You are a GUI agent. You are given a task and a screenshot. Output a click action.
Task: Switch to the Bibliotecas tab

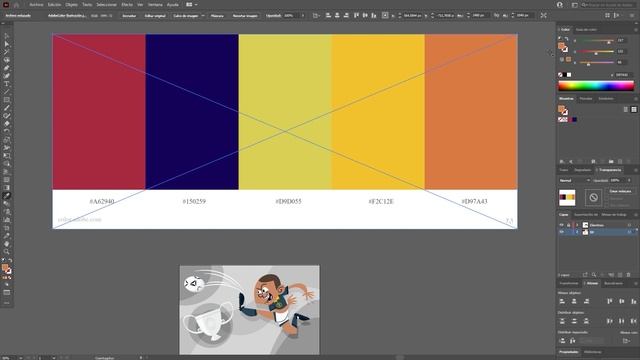coord(592,352)
